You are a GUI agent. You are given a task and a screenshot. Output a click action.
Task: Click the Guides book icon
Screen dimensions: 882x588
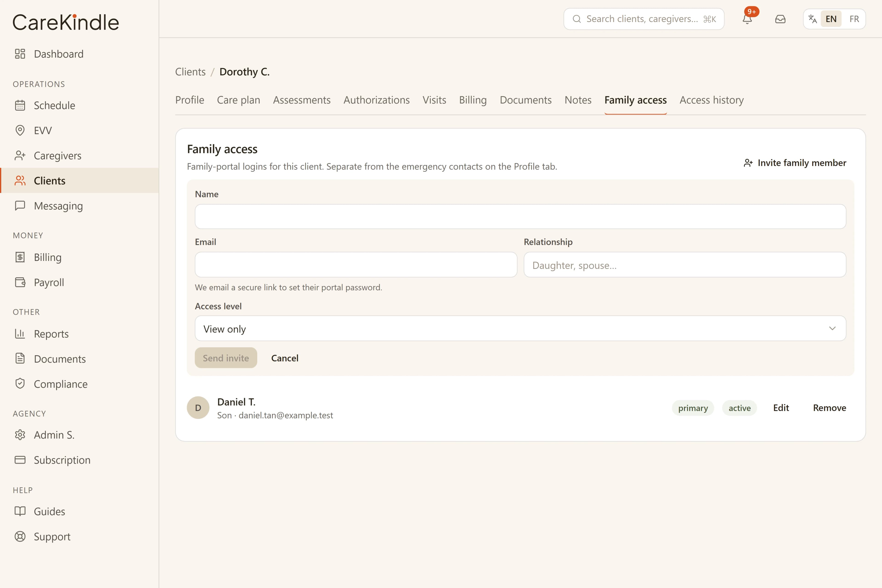[20, 511]
